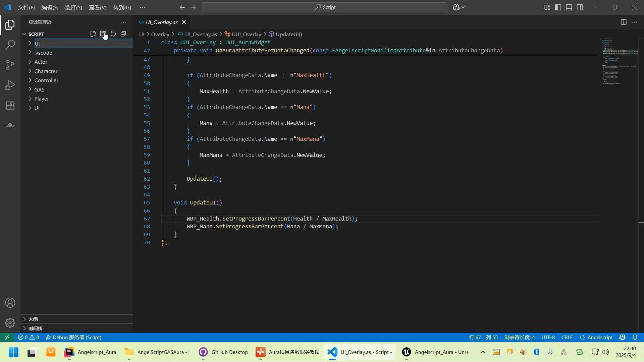Image resolution: width=644 pixels, height=362 pixels.
Task: Go back in navigation history
Action: (182, 7)
